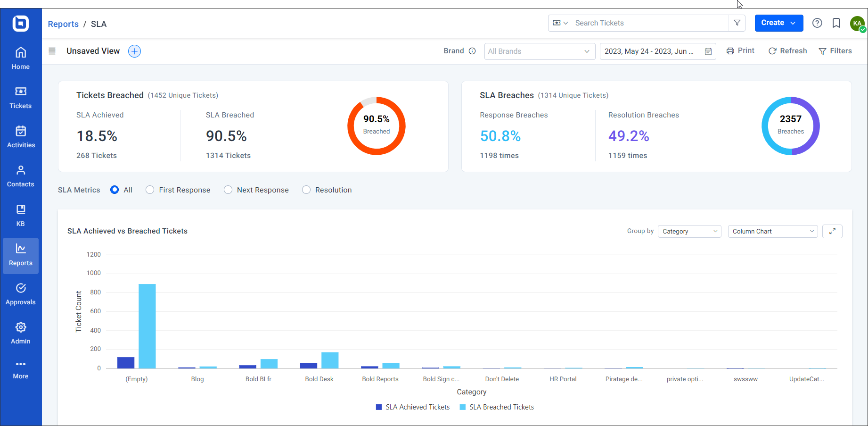Click the Create button

(x=779, y=23)
